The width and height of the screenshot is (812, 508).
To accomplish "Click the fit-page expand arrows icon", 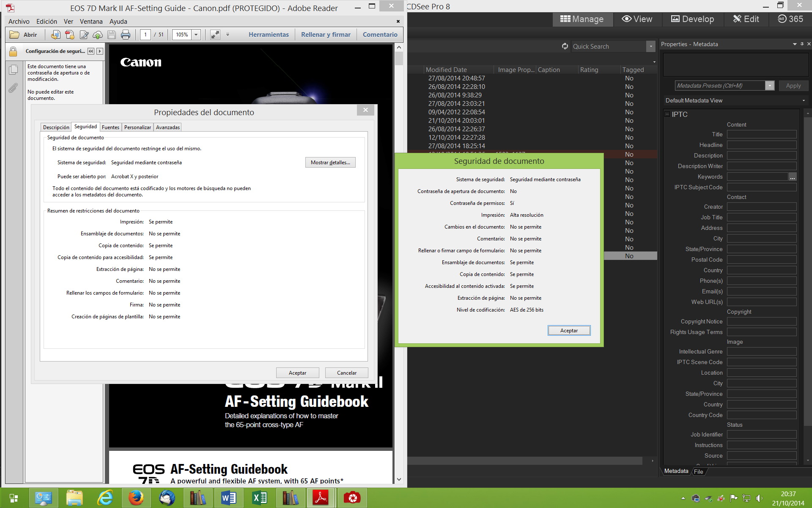I will 215,35.
